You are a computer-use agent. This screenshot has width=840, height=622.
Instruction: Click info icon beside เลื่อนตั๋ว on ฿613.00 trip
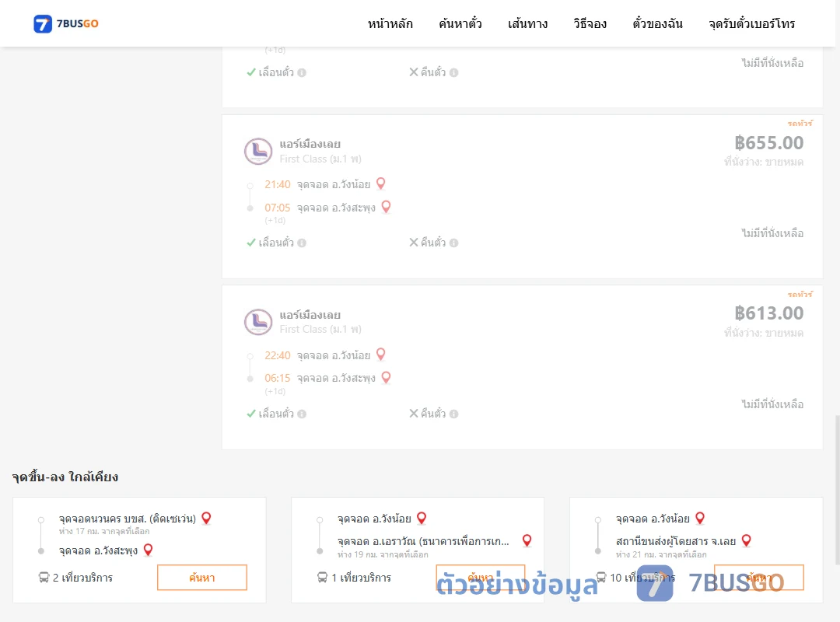point(302,414)
